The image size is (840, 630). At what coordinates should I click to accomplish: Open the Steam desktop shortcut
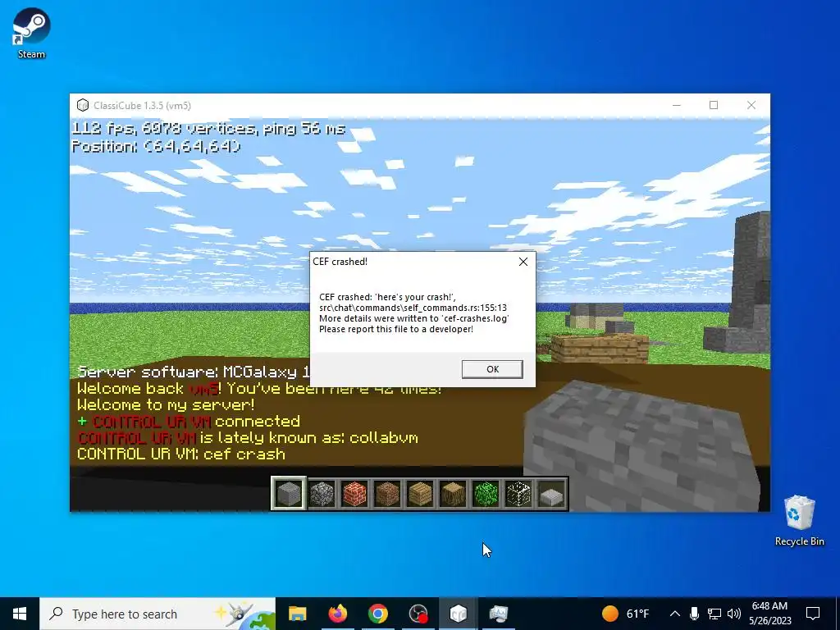click(31, 33)
